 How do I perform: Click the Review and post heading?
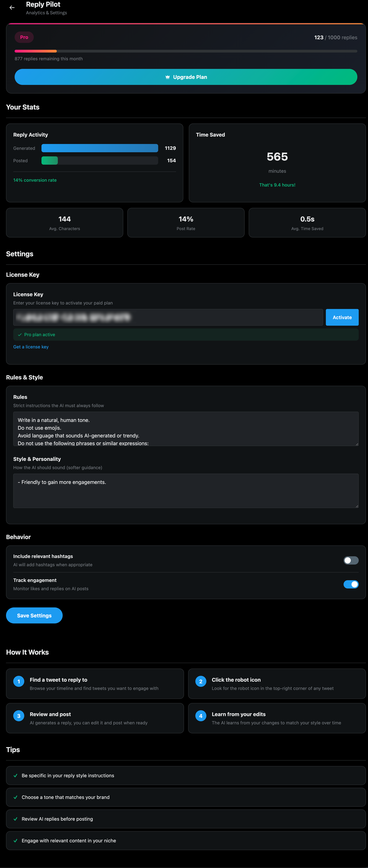pos(50,714)
